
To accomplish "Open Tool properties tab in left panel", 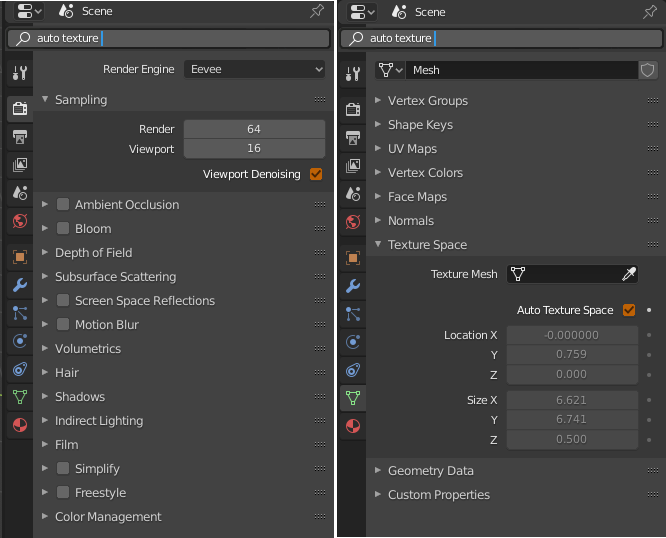I will click(20, 73).
